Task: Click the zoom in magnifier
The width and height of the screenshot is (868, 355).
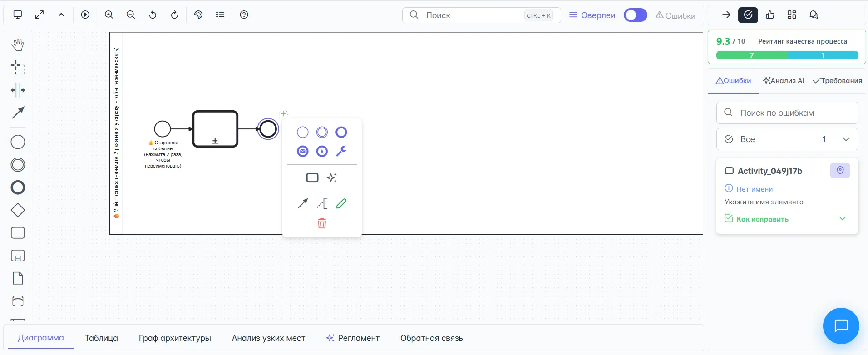Action: point(109,15)
